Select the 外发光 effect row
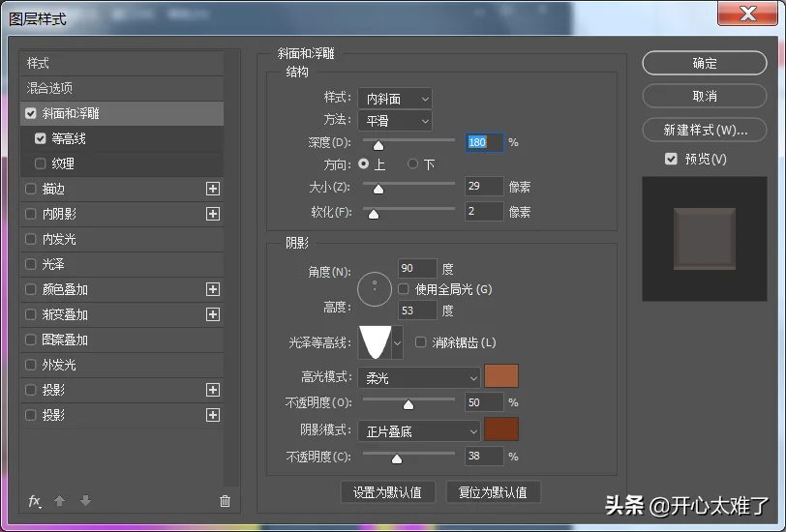The height and width of the screenshot is (532, 786). 122,365
